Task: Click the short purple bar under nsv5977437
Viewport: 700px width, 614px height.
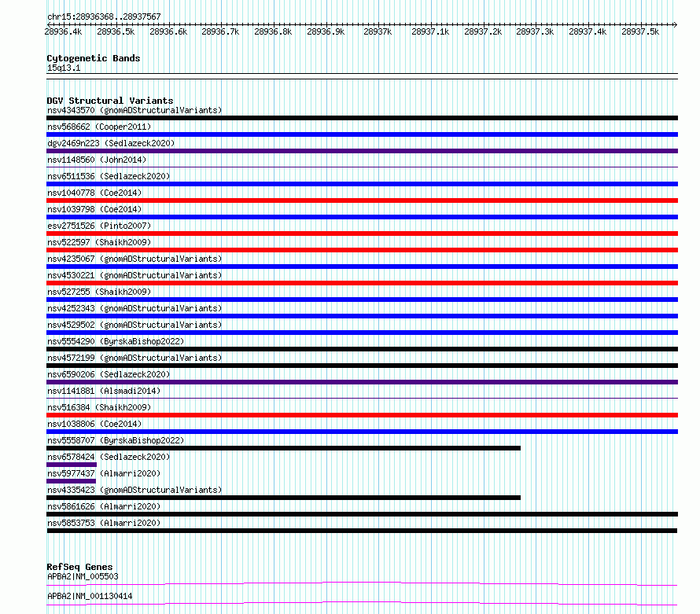Action: point(71,481)
